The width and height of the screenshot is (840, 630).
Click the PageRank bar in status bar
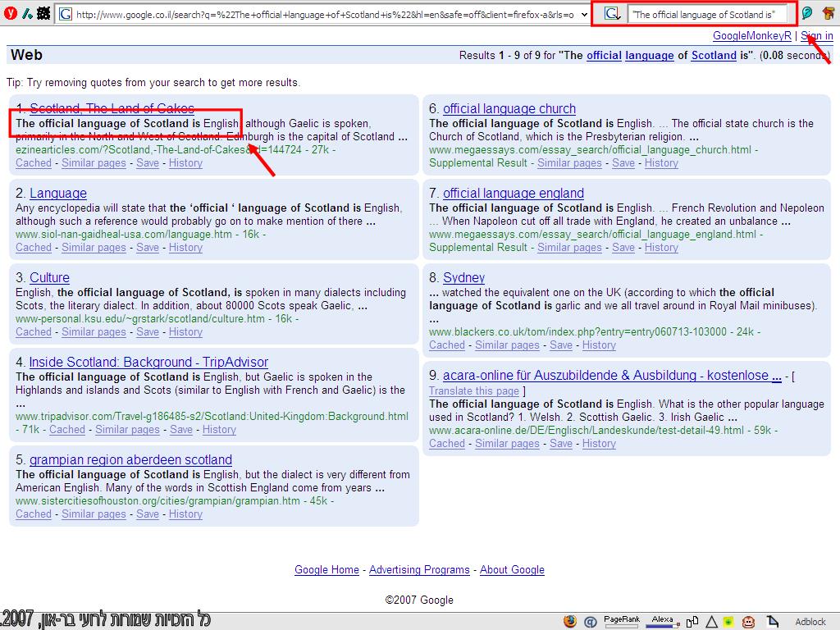pos(622,621)
